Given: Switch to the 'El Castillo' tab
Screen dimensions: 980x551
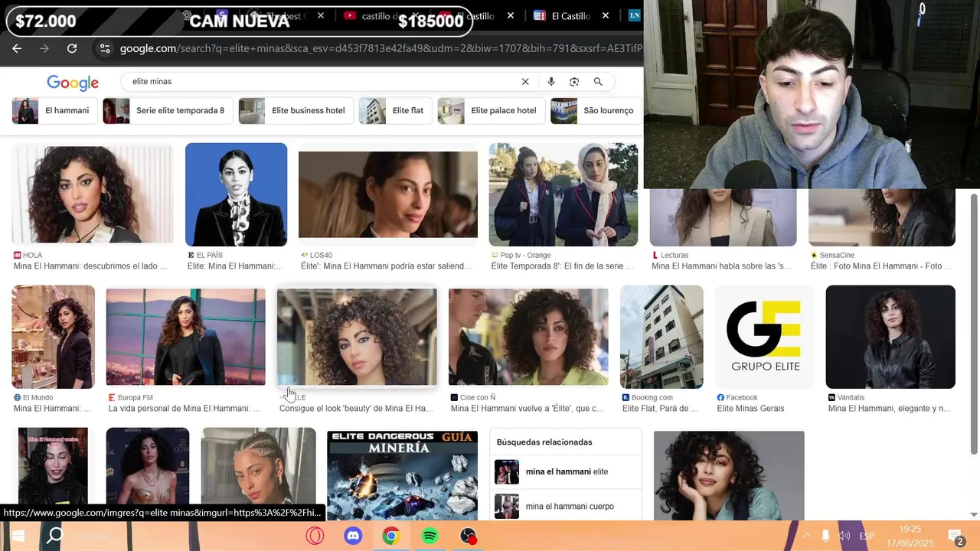Looking at the screenshot, I should click(x=570, y=15).
